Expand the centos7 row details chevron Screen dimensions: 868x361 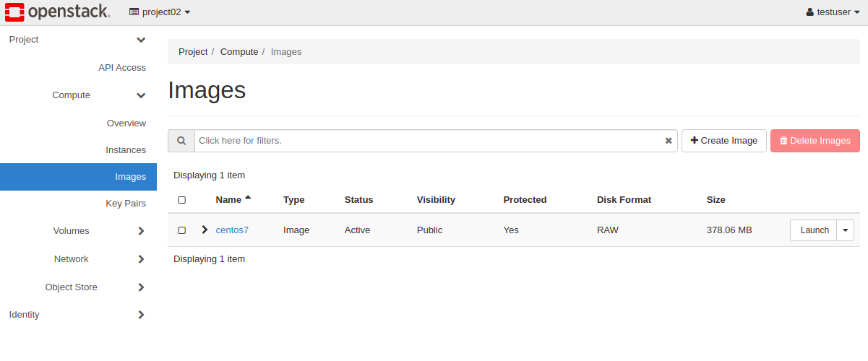pyautogui.click(x=205, y=230)
